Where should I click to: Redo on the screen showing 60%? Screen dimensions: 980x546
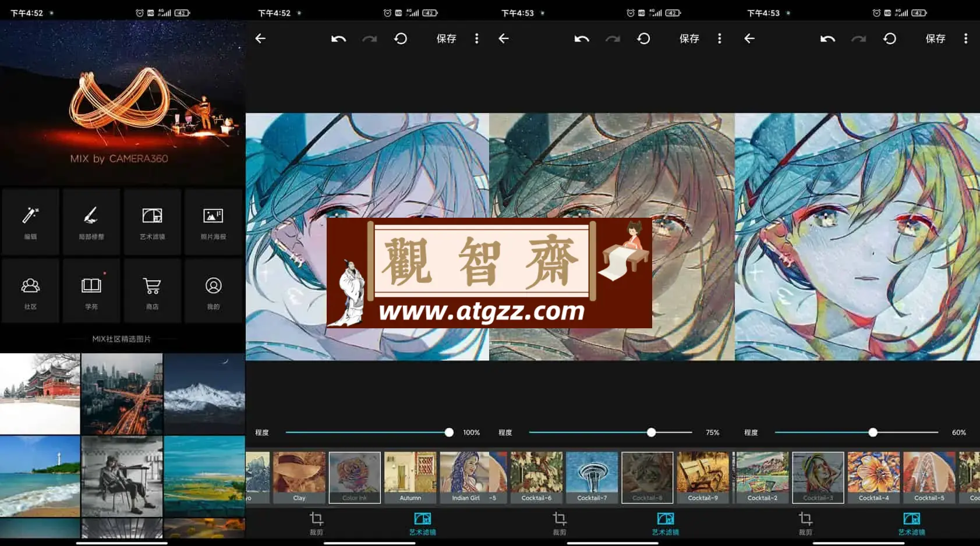click(859, 38)
